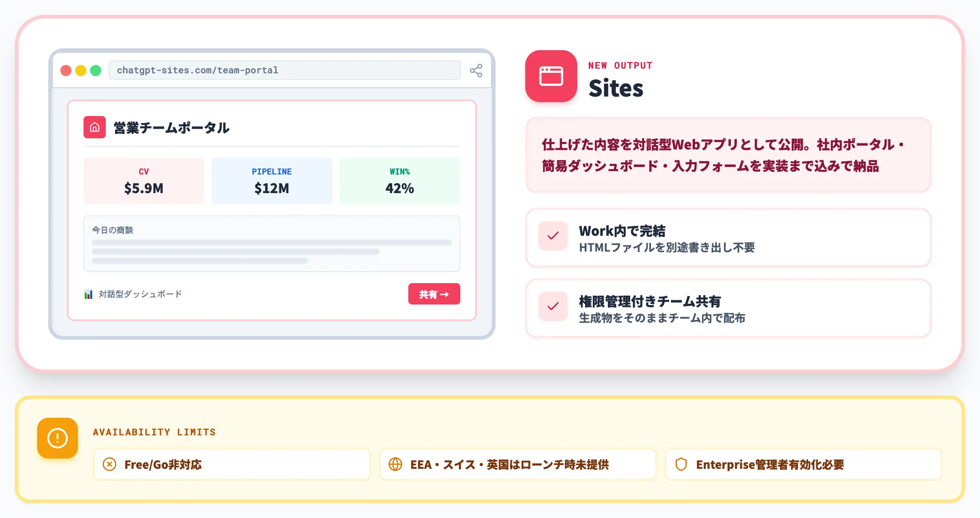Open the CV $5.9M stat card

coord(144,181)
